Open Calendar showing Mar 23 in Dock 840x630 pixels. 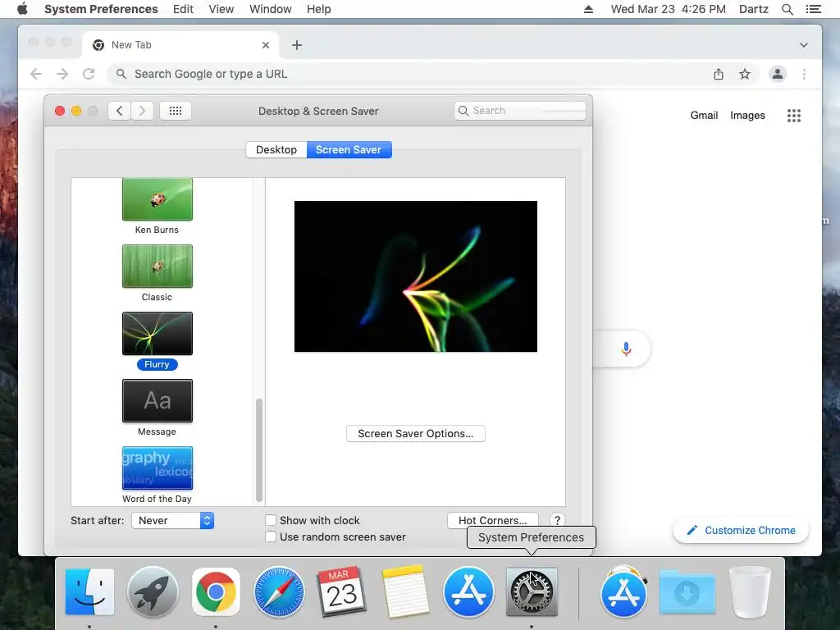(x=342, y=592)
